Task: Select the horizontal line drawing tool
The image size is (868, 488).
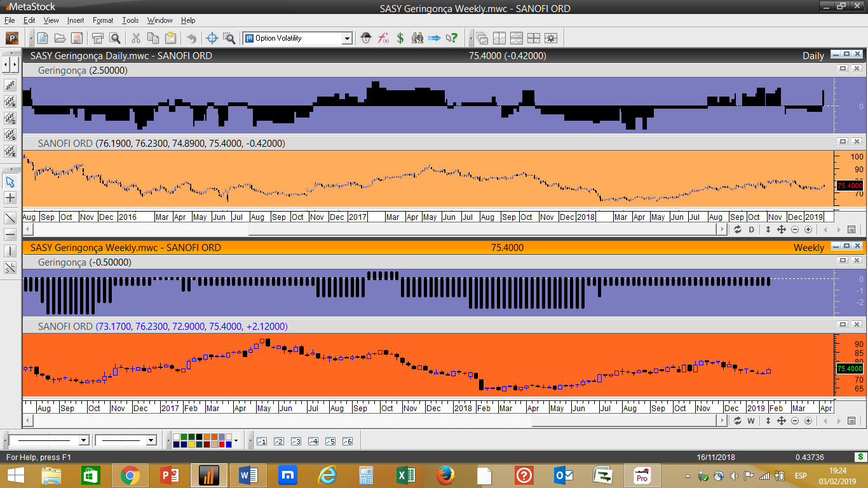Action: click(10, 234)
